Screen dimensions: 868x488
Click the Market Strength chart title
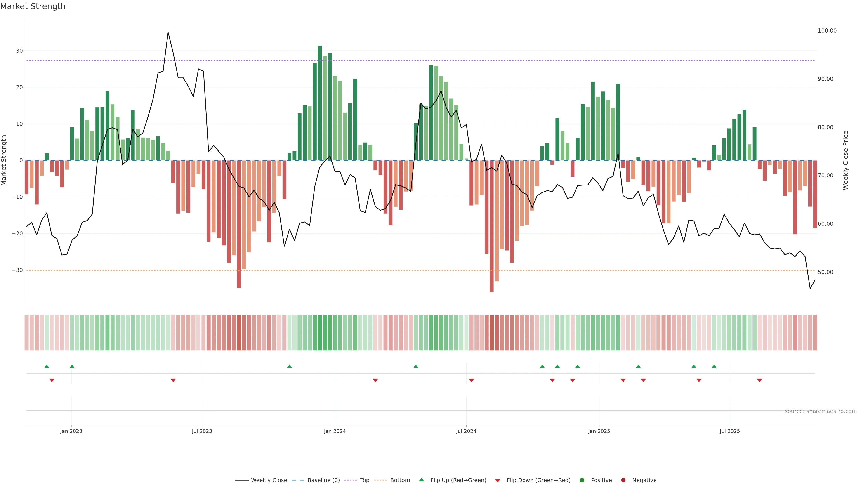[33, 6]
